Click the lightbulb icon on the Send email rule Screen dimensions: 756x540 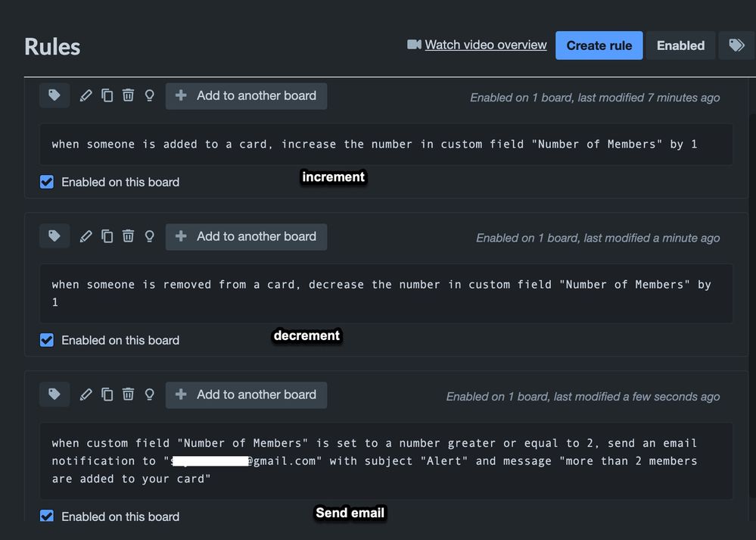coord(149,395)
